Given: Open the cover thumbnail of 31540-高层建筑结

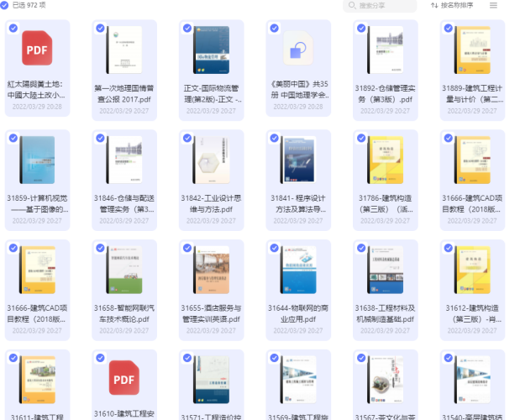Looking at the screenshot, I should [472, 380].
